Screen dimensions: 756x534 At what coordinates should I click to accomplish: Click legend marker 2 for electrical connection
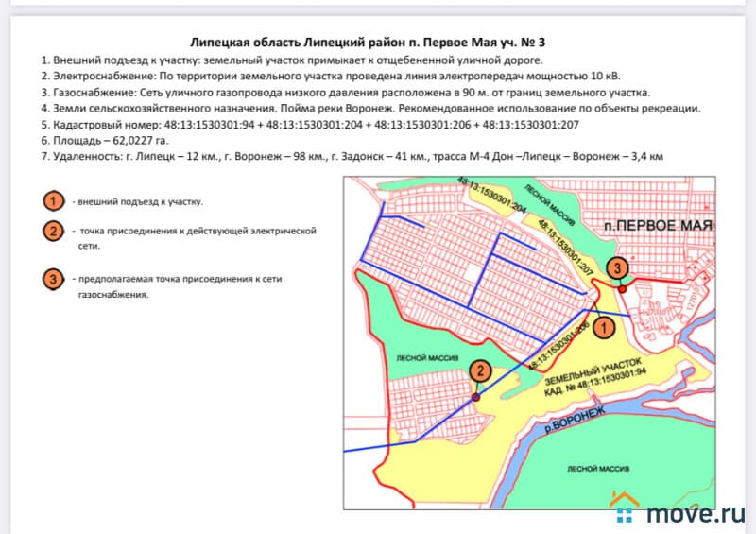[54, 231]
